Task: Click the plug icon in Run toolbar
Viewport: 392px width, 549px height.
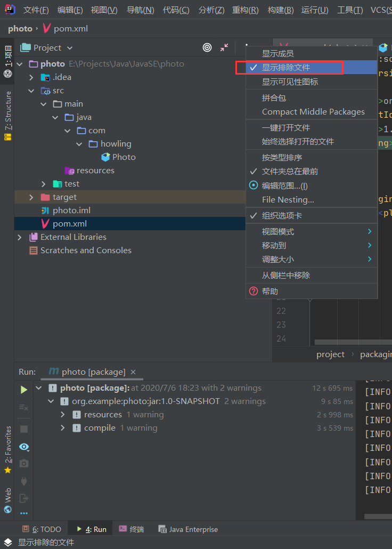Action: click(x=24, y=481)
